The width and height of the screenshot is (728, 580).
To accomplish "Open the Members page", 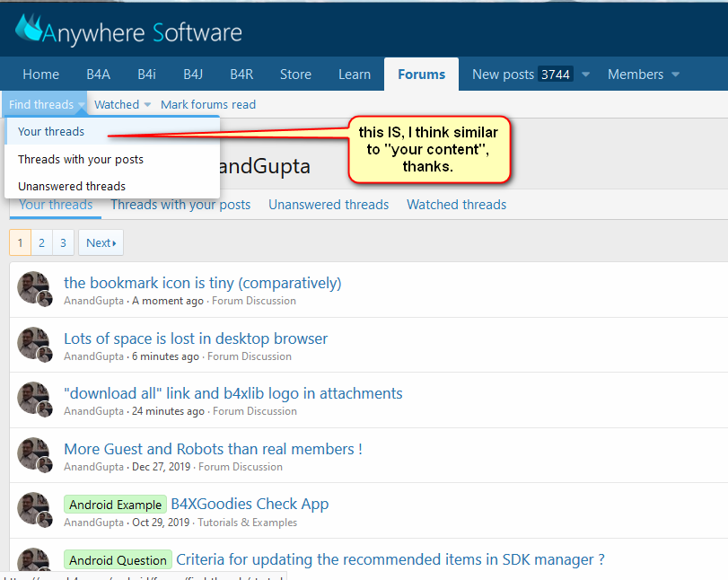I will 636,75.
